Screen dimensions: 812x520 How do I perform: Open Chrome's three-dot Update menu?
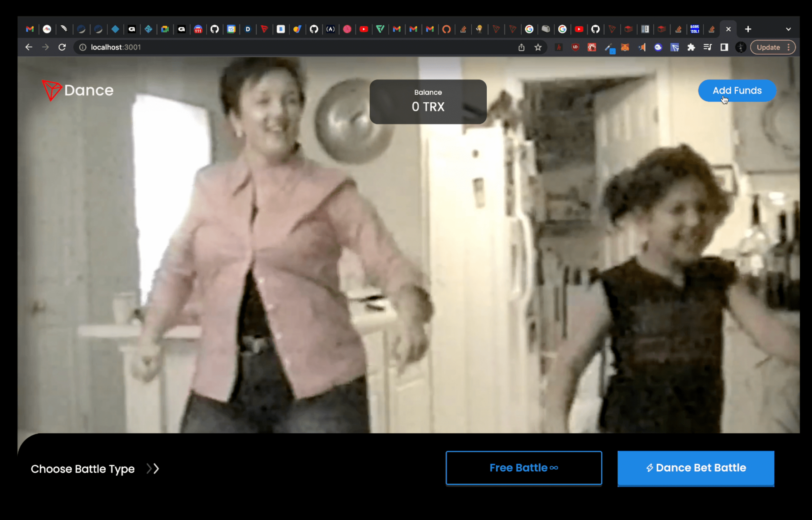tap(789, 47)
